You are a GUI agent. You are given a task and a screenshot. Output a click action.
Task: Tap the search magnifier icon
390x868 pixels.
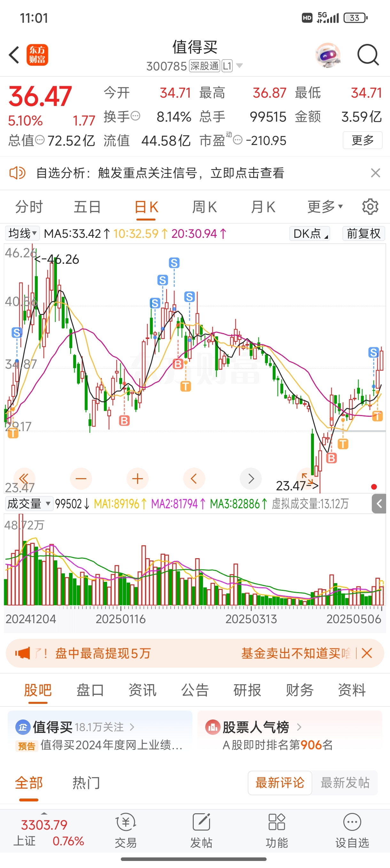tap(368, 55)
